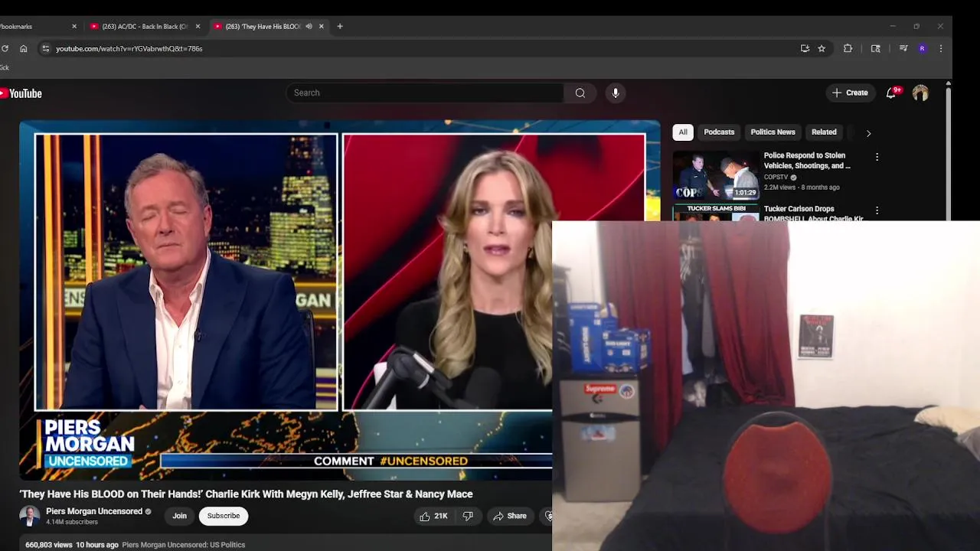Open media controls icon in toolbar

(903, 48)
